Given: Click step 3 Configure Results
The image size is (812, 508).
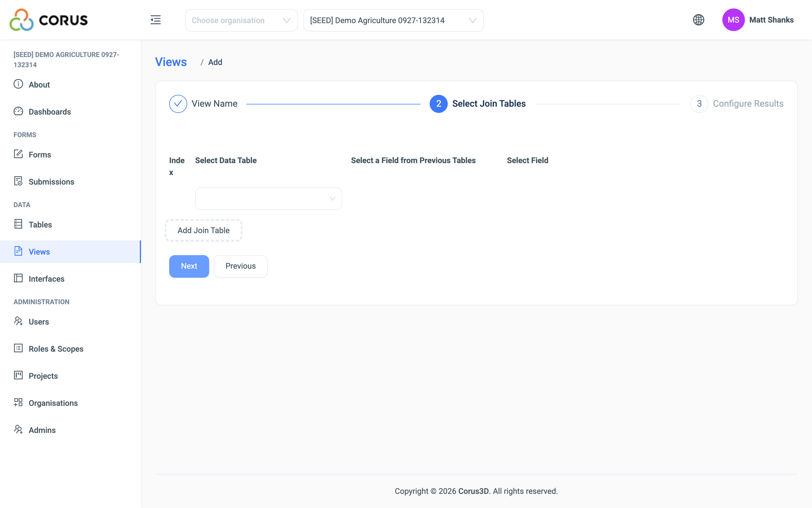Looking at the screenshot, I should tap(737, 104).
